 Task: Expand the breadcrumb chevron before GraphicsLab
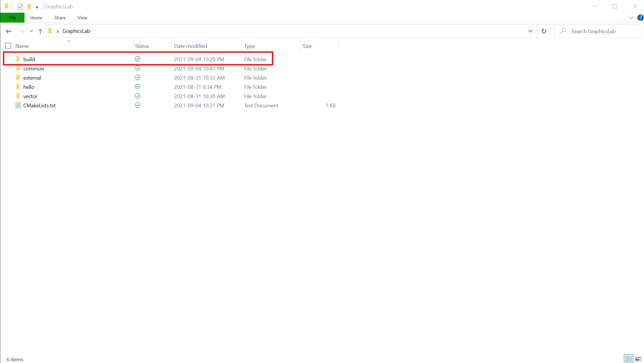pos(58,31)
